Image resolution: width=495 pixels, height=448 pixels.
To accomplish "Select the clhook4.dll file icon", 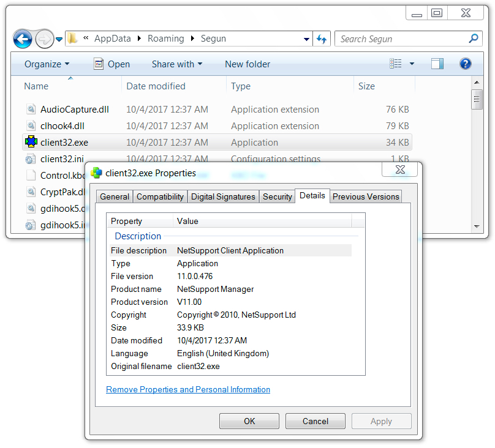I will point(31,125).
